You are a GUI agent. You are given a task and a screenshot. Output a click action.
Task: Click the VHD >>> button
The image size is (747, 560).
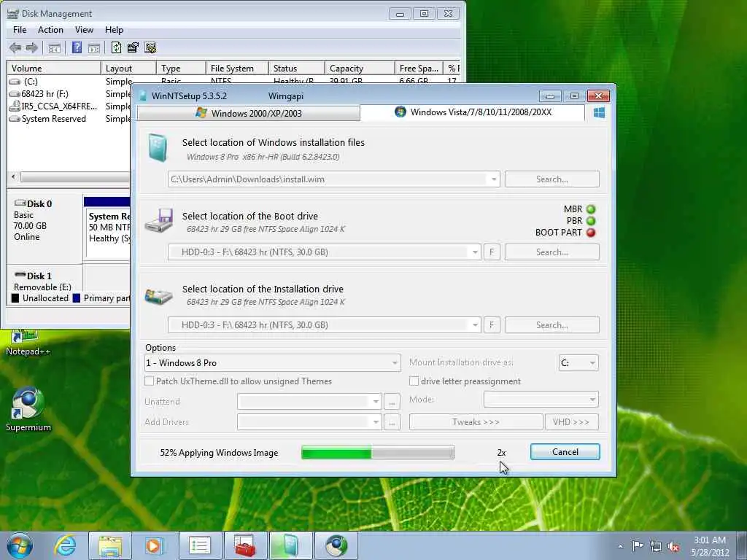point(571,422)
